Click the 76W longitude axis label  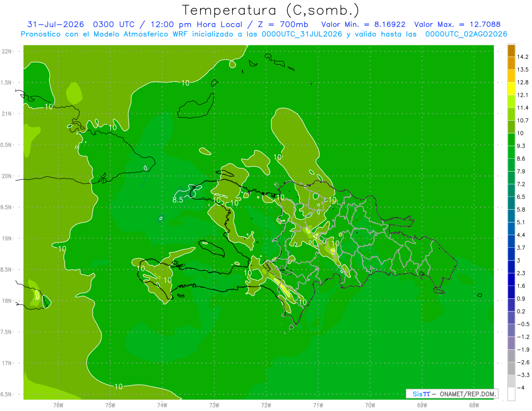58,405
